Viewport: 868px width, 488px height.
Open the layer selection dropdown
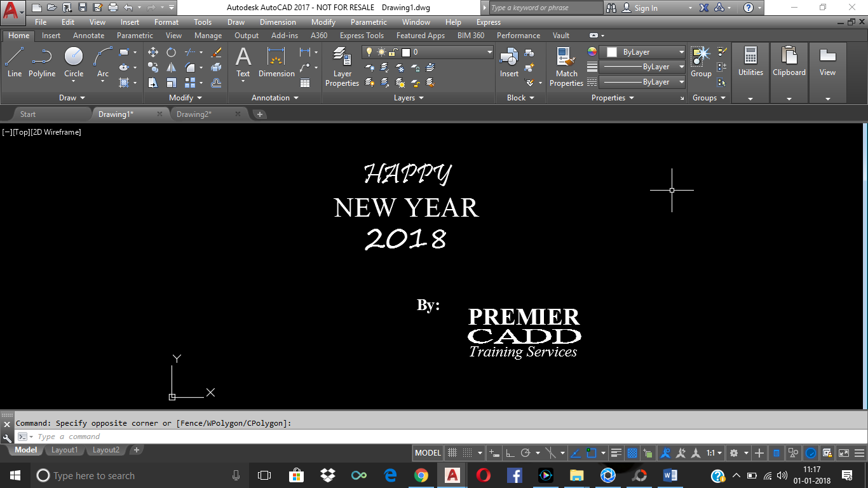pos(489,52)
